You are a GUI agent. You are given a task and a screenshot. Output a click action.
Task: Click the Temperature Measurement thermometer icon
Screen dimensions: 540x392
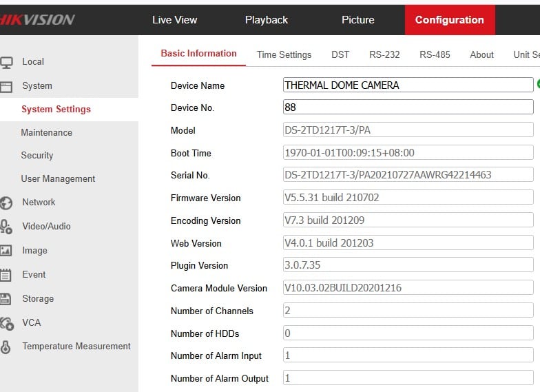click(6, 347)
